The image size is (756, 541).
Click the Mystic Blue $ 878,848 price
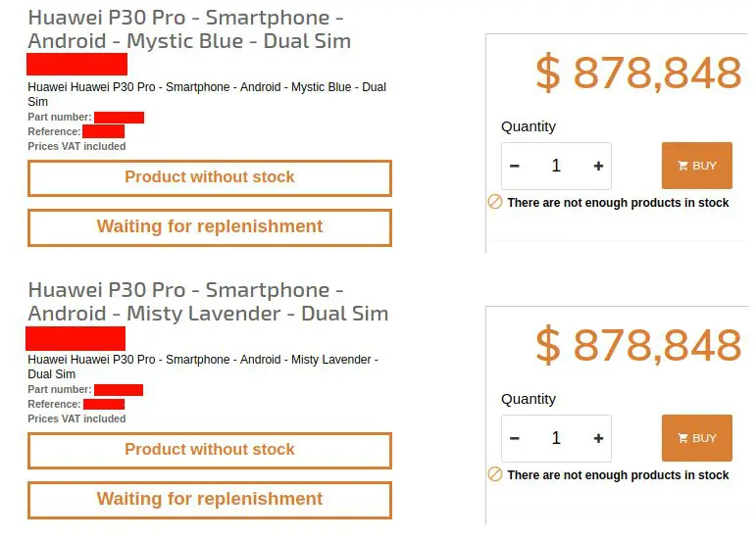638,74
